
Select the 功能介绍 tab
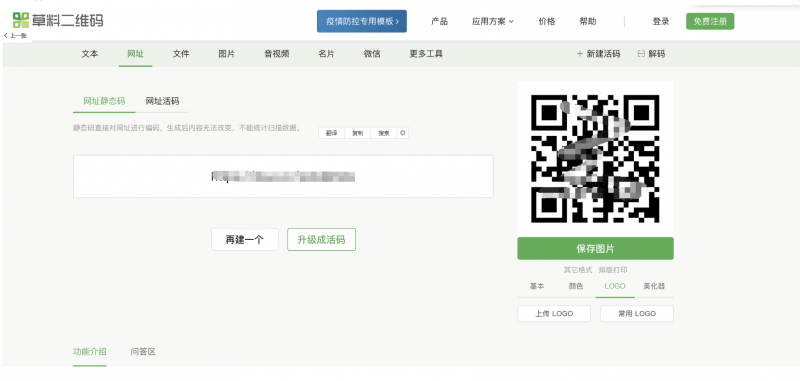(90, 351)
